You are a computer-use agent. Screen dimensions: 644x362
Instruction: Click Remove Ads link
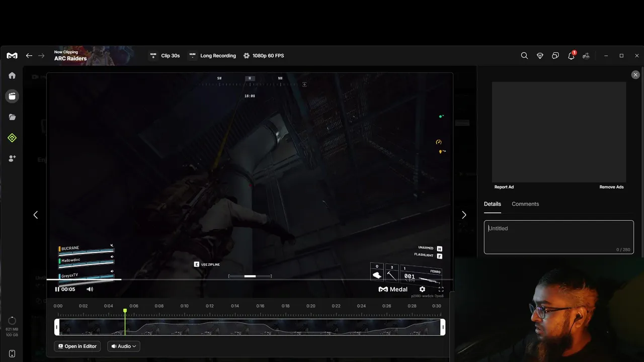tap(611, 187)
